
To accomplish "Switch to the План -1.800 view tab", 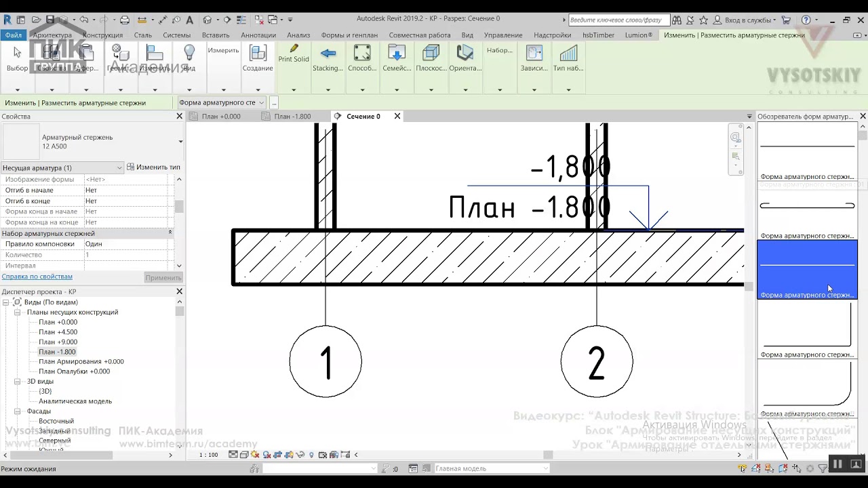I will pos(292,117).
